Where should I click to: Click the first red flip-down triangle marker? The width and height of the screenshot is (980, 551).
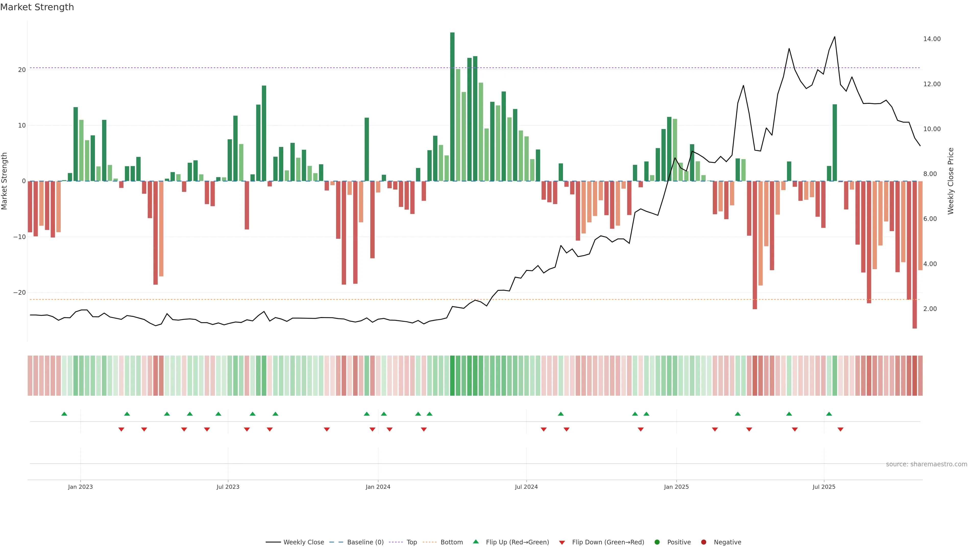click(121, 429)
